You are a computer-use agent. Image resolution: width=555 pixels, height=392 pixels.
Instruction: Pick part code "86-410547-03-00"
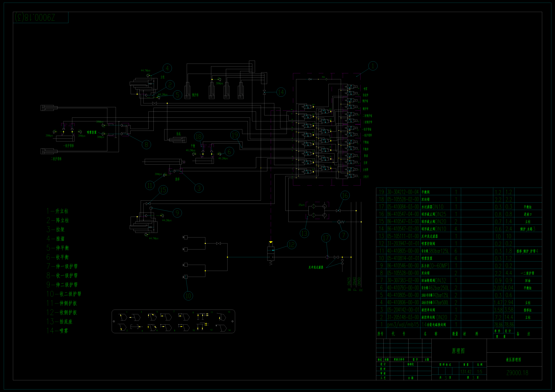(x=403, y=221)
